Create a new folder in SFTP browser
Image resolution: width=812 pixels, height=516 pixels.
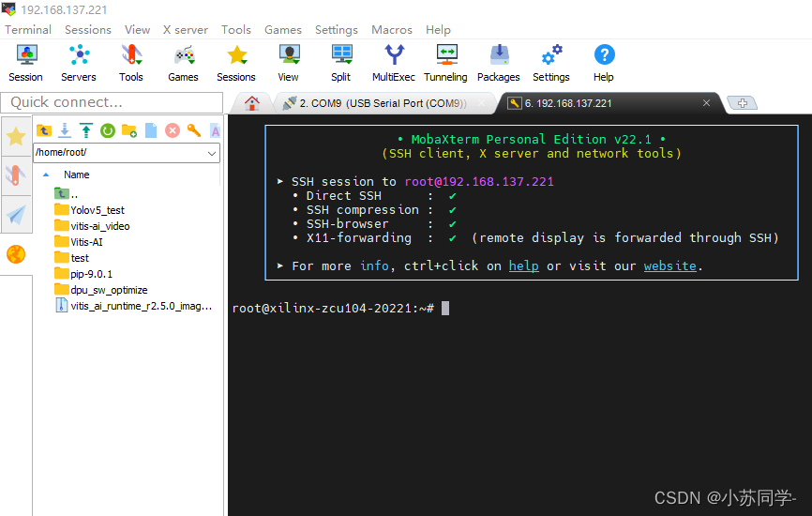129,130
